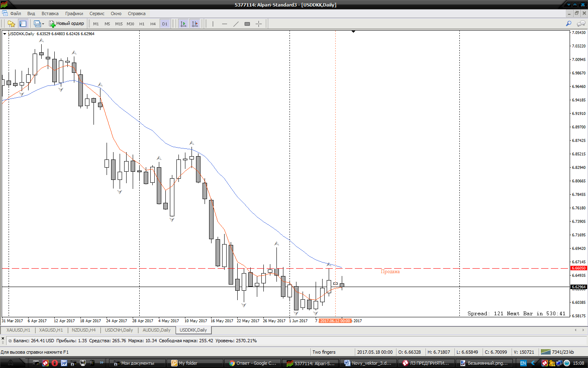The height and width of the screenshot is (368, 588).
Task: Switch to the XAGUSD,H1 chart tab
Action: click(51, 330)
